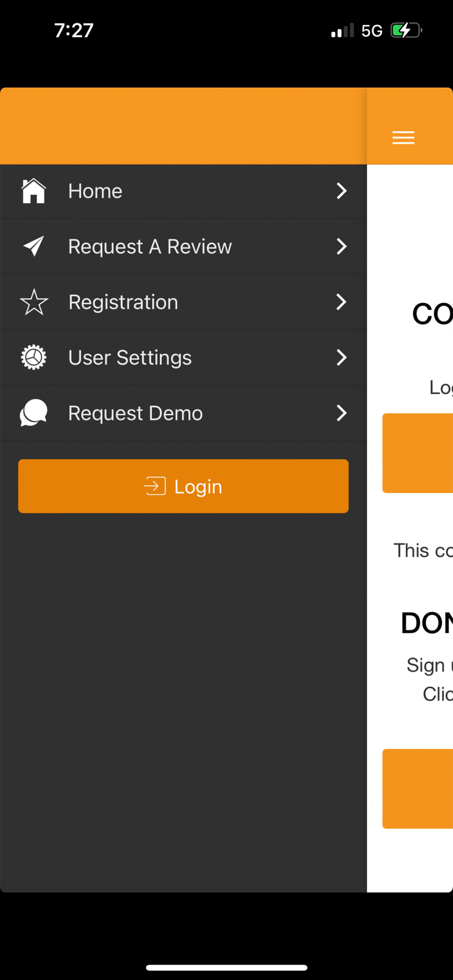Tap the home indicator bar at the bottom

click(x=226, y=967)
